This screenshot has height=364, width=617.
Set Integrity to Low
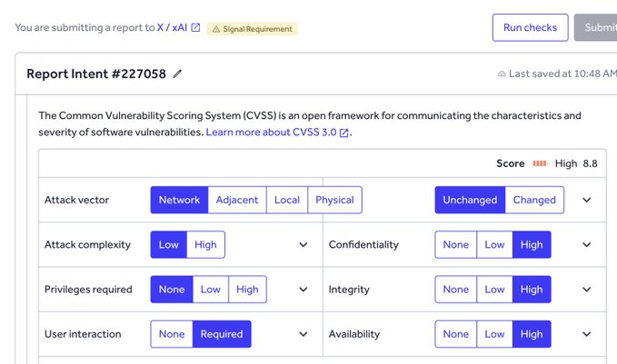pyautogui.click(x=494, y=290)
